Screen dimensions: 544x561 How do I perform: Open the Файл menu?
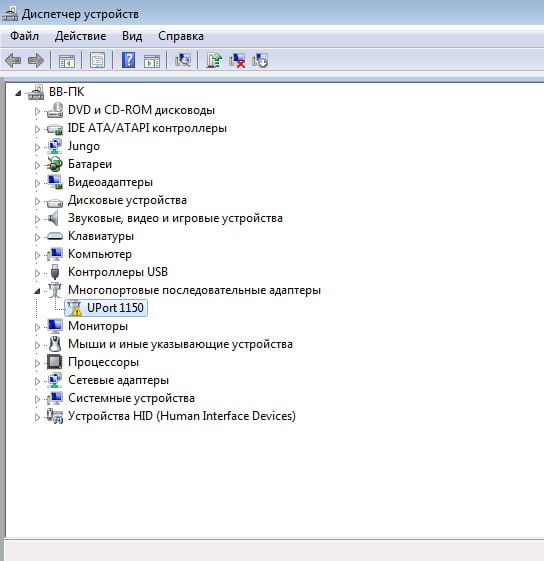click(24, 36)
